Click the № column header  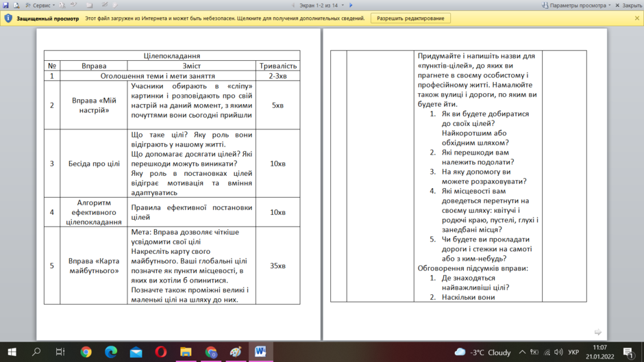tap(52, 66)
